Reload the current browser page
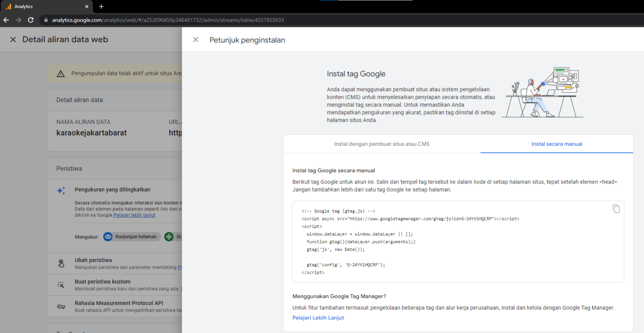The height and width of the screenshot is (333, 644). 31,20
